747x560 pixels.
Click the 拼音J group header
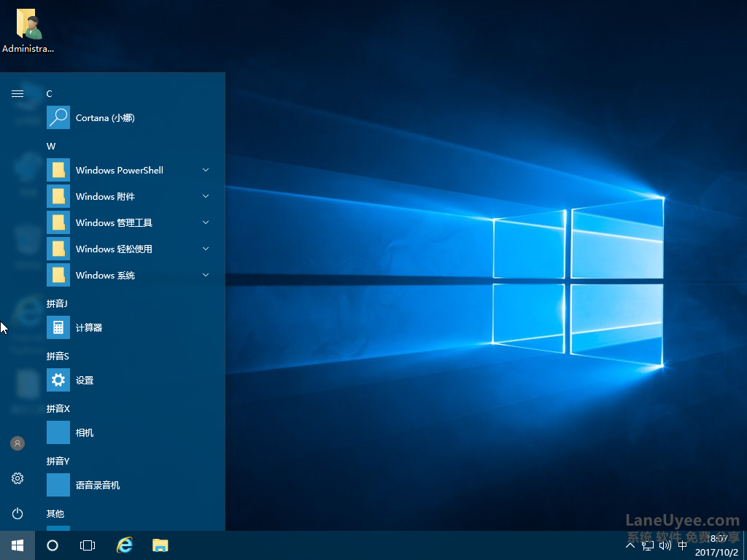(57, 303)
